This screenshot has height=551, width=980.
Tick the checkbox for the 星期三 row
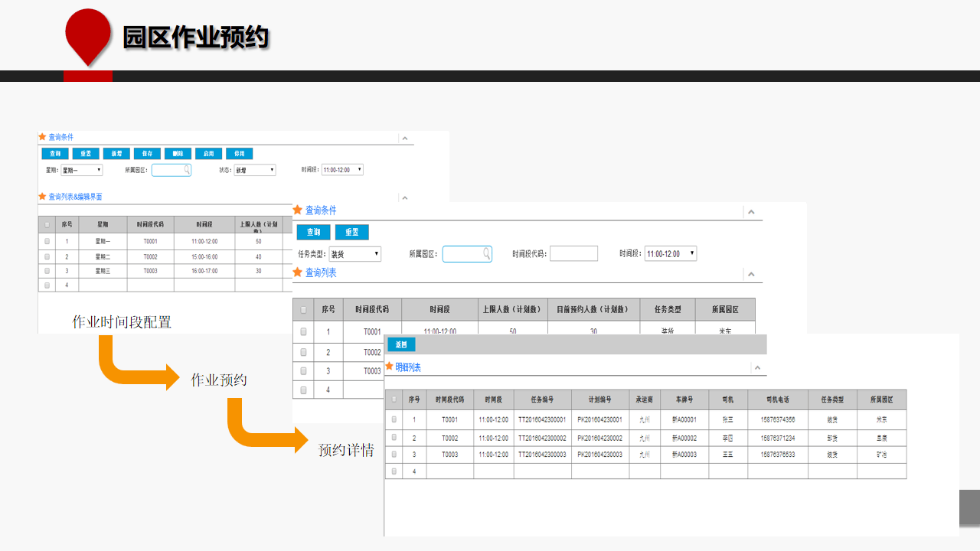coord(47,271)
